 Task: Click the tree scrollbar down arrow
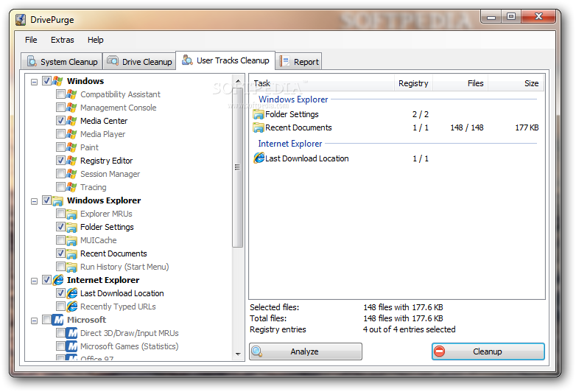click(238, 354)
